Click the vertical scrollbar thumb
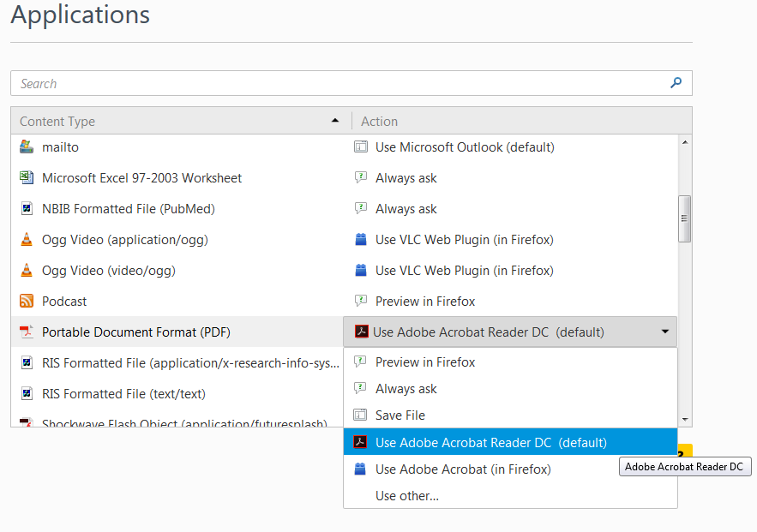 [x=685, y=218]
